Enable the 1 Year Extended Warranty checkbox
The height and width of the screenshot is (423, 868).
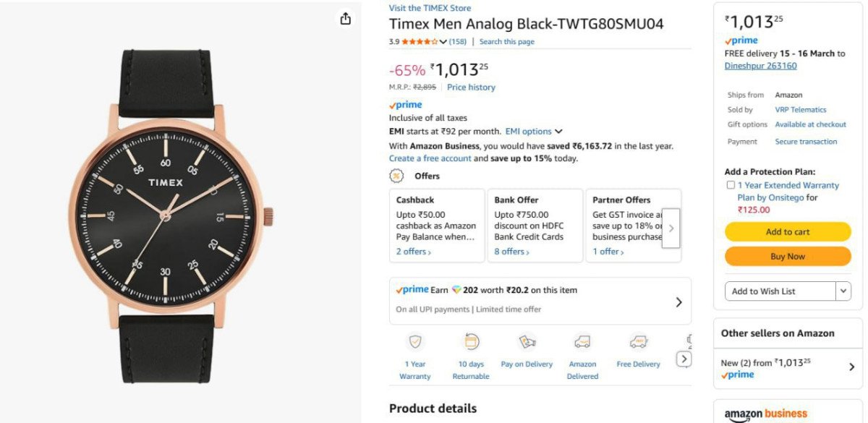731,186
